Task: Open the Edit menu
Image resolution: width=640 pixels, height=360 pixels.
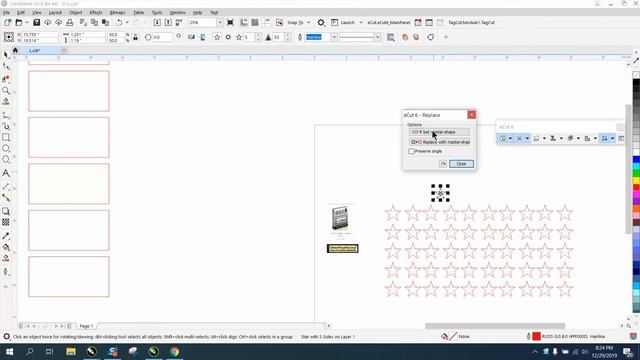Action: (x=21, y=13)
